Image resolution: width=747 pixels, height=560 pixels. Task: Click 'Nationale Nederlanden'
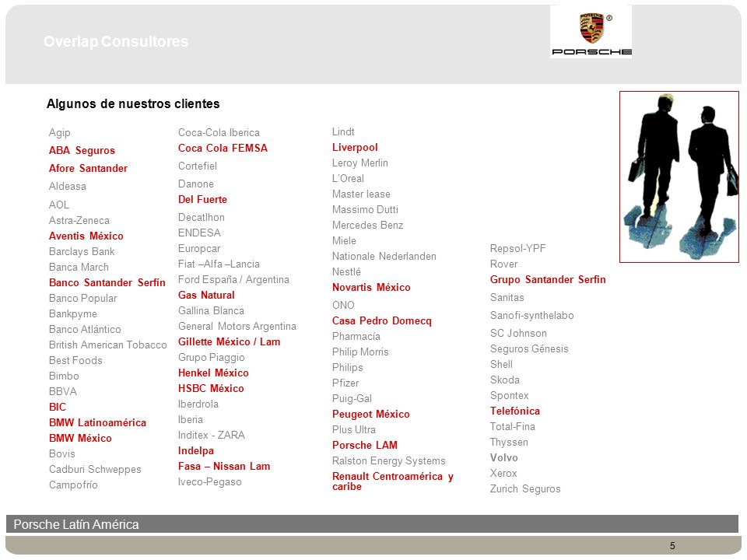384,256
